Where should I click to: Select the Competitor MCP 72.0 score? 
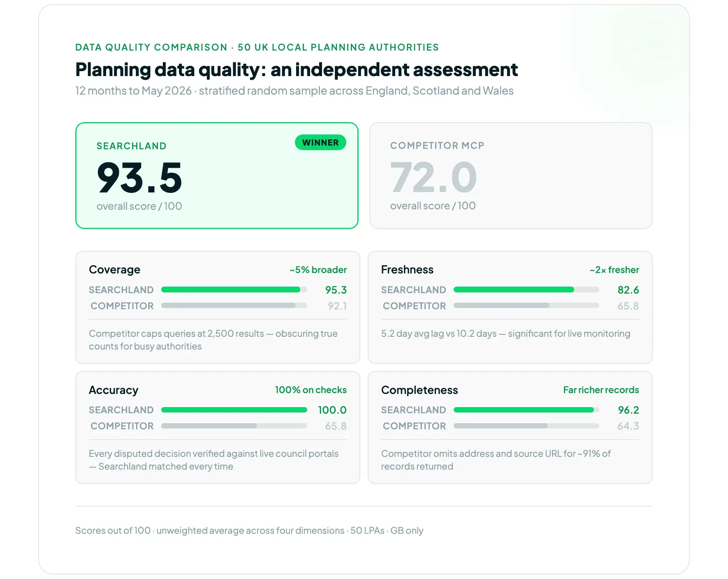pos(434,177)
